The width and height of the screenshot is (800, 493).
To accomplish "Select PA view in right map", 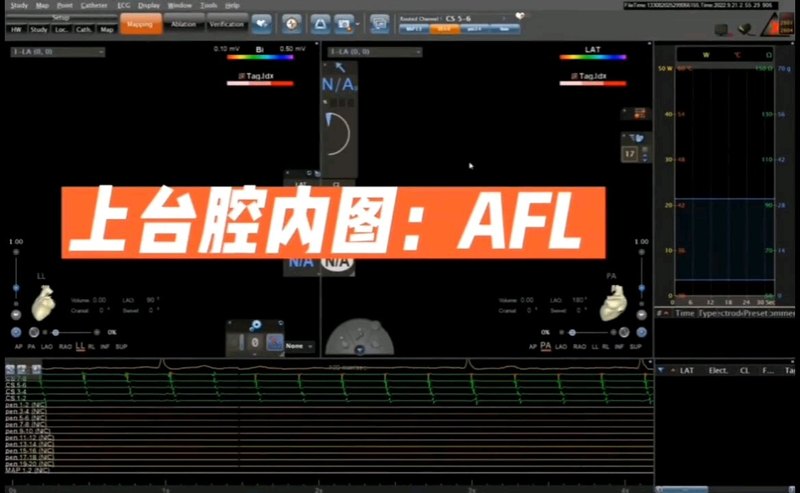I will (545, 346).
